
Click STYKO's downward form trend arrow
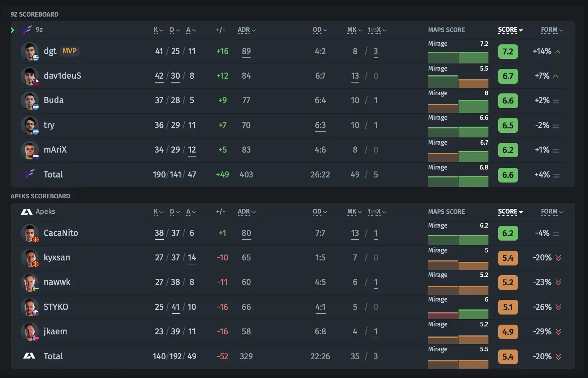(x=558, y=307)
